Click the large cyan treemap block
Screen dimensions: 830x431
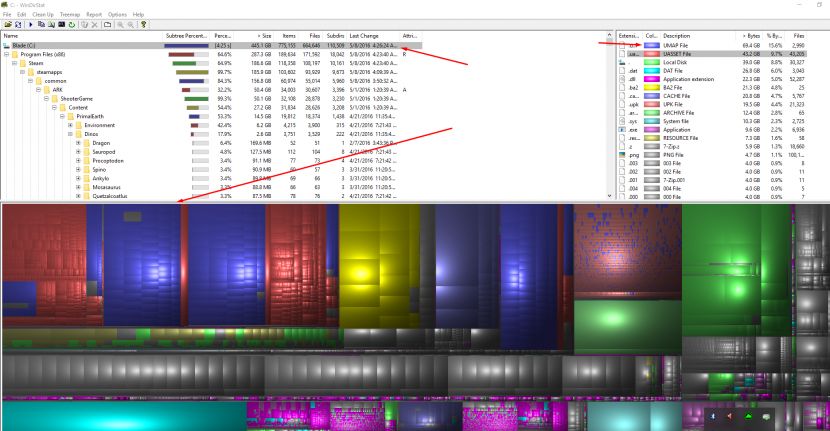click(124, 415)
